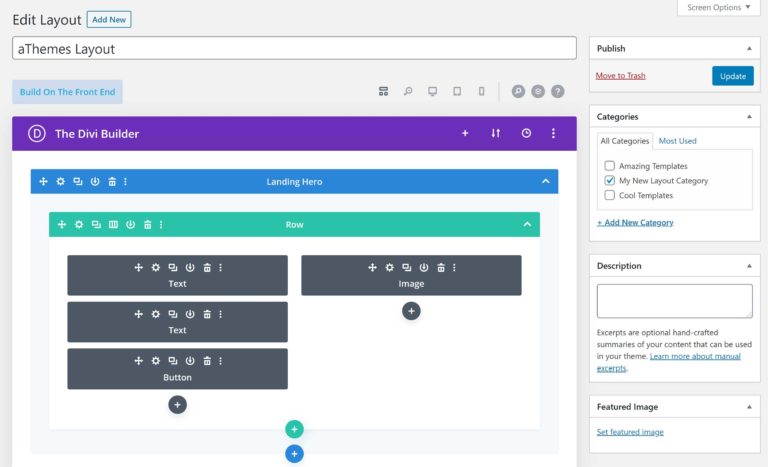Open the wireframe view icon in builder toolbar
The image size is (768, 467).
click(x=384, y=91)
